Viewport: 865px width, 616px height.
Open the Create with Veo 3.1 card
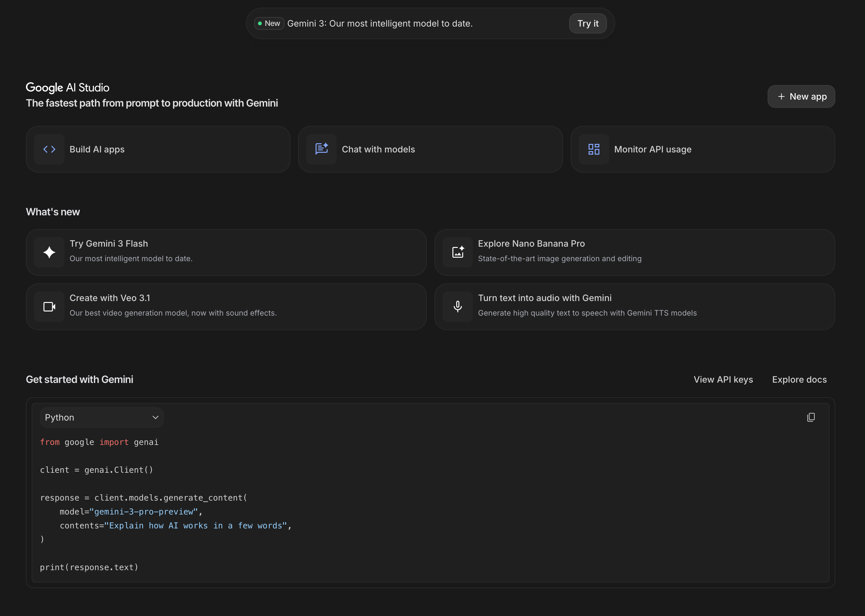click(226, 306)
